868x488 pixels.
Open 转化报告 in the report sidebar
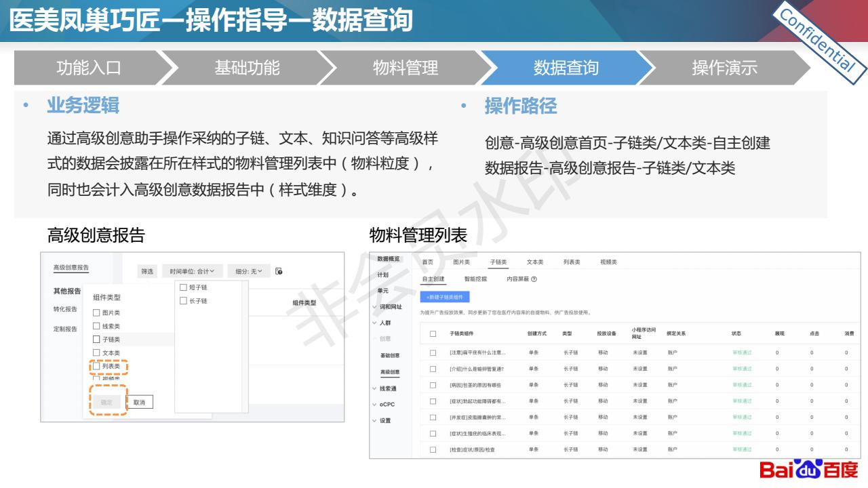pyautogui.click(x=65, y=309)
